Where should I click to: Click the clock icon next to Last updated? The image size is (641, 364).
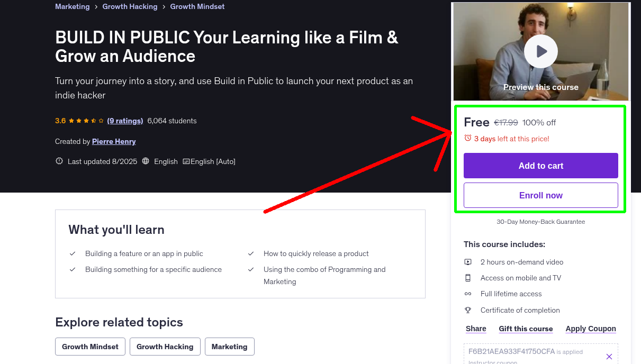tap(59, 161)
